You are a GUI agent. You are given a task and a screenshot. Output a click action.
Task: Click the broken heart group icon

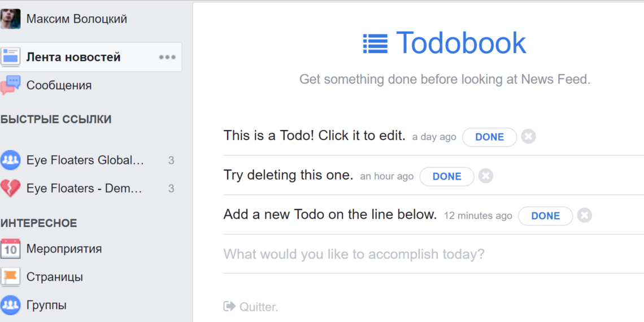(11, 188)
